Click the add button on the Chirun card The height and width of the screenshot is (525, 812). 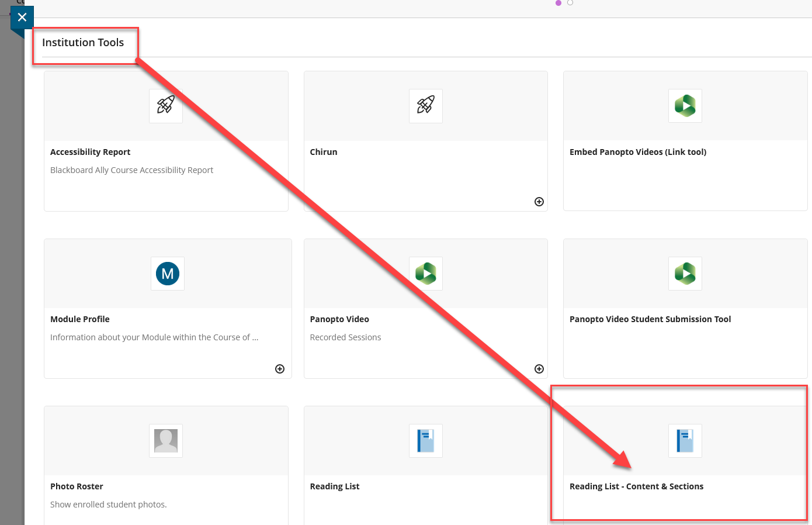tap(539, 201)
